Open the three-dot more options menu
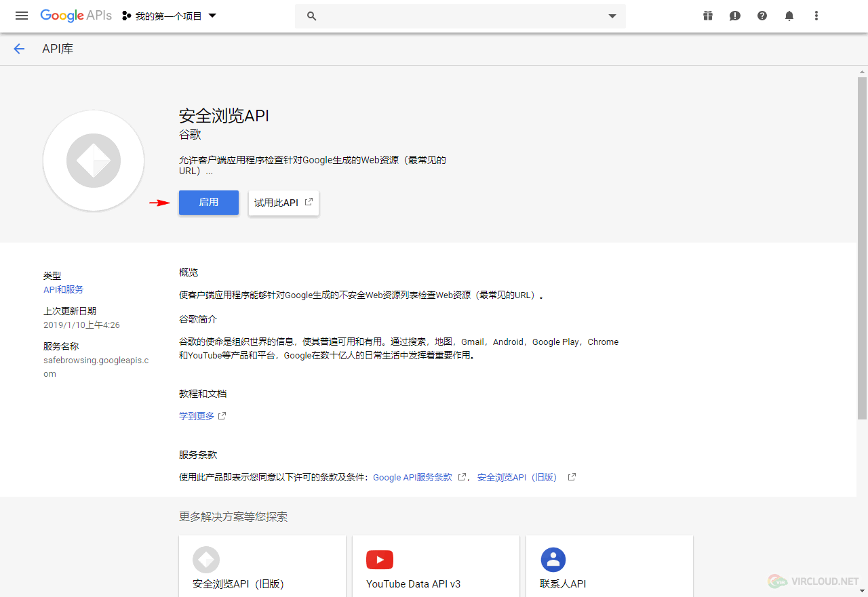 pos(816,16)
